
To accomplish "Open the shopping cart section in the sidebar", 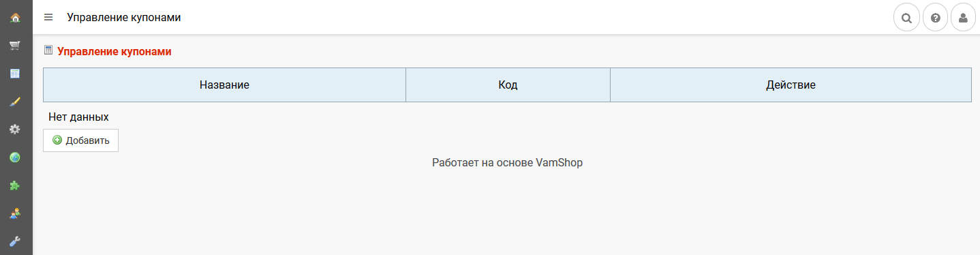I will (15, 46).
